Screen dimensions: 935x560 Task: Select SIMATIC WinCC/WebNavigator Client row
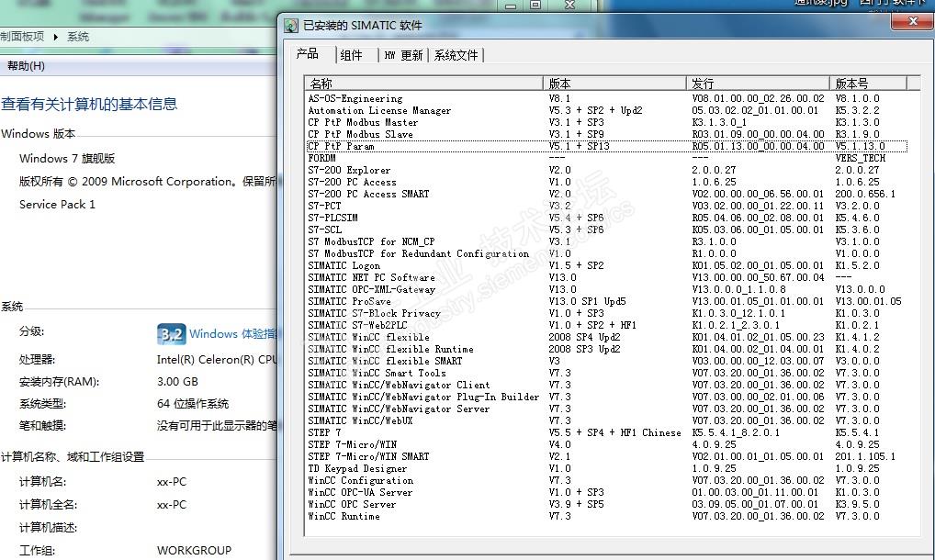(606, 385)
